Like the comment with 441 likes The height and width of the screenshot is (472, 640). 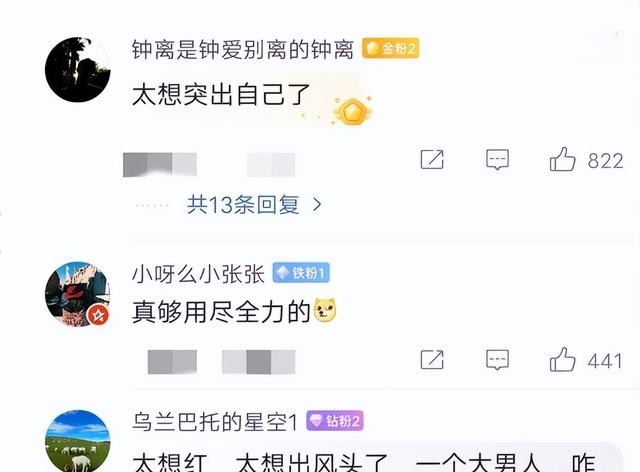pos(562,359)
